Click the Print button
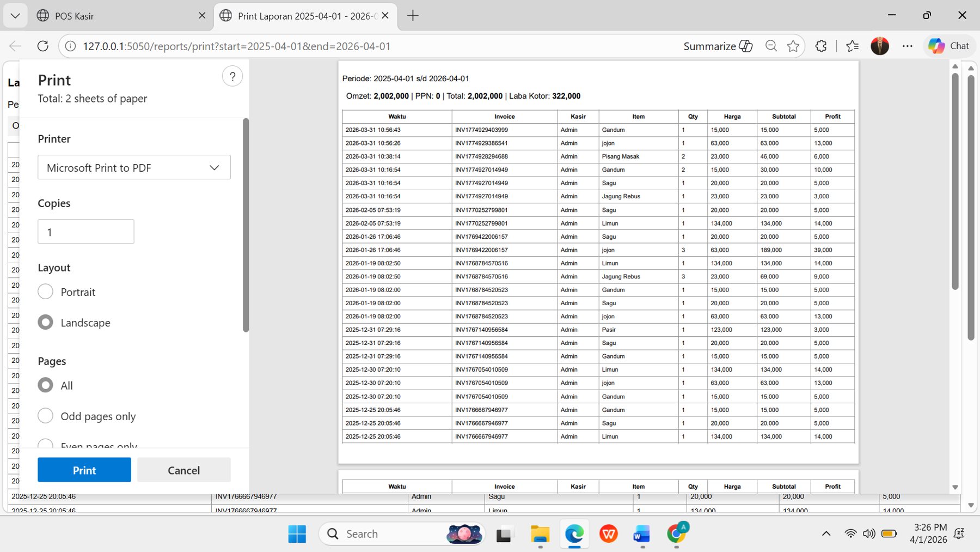 [84, 470]
